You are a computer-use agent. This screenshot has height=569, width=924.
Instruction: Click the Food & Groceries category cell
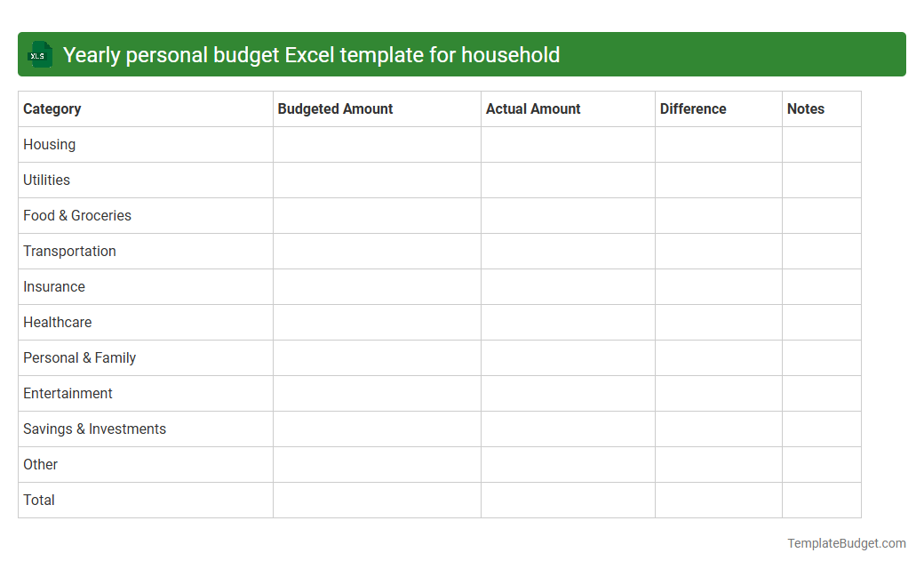tap(76, 215)
